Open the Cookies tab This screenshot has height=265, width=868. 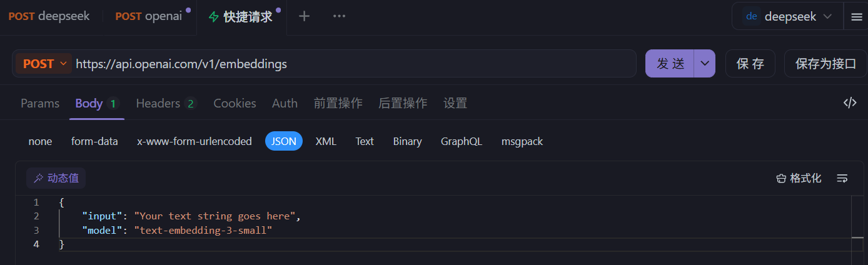[x=235, y=103]
